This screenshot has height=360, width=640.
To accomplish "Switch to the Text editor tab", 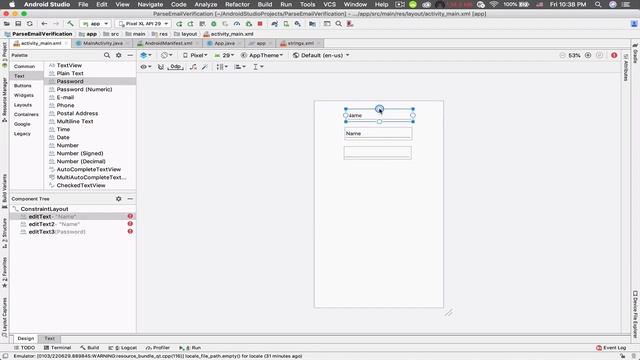I will [x=49, y=339].
